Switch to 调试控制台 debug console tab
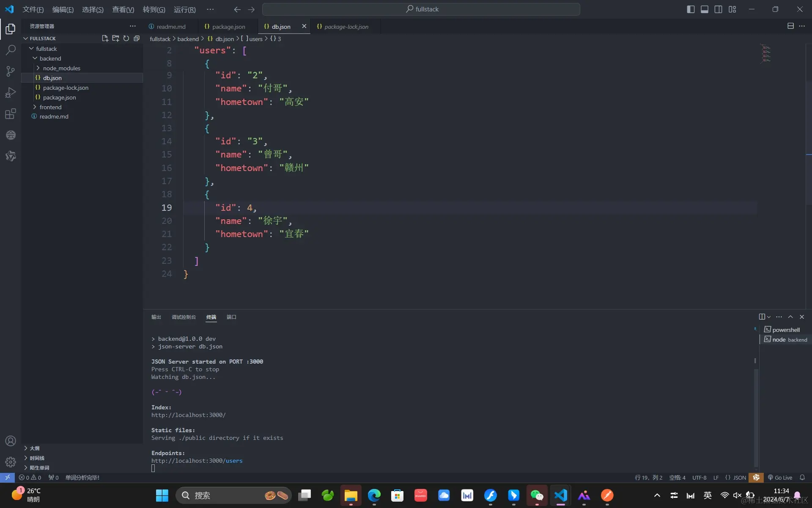 click(184, 317)
